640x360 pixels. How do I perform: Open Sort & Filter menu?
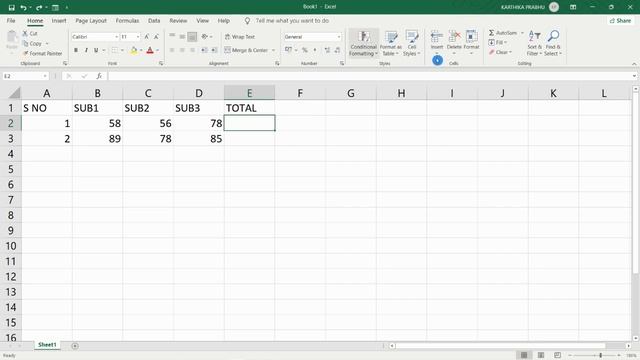534,43
